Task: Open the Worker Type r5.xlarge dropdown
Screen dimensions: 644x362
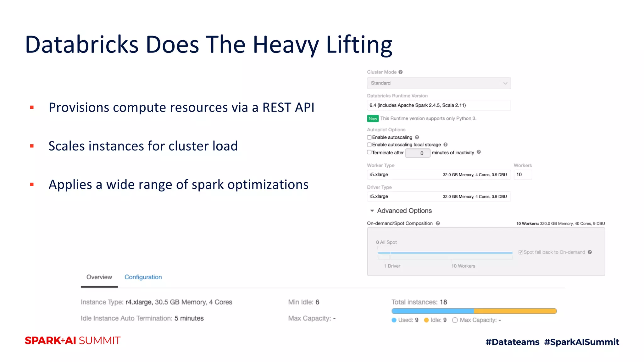Action: [x=439, y=175]
